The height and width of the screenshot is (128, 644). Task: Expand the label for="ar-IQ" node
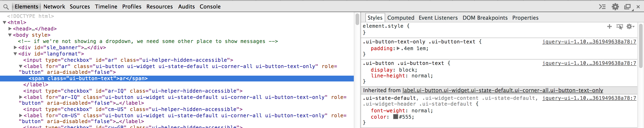pyautogui.click(x=21, y=97)
